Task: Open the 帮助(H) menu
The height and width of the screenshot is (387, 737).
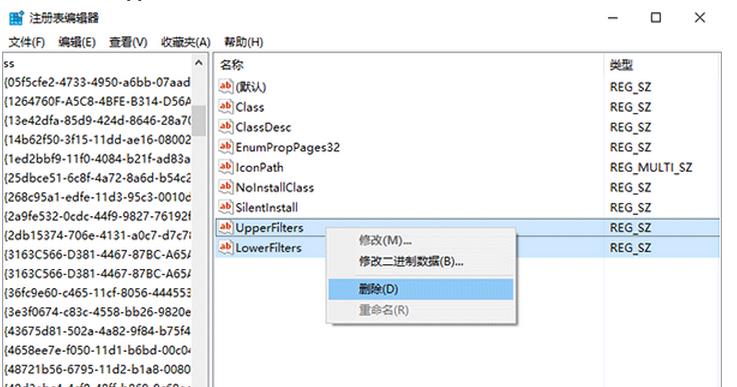Action: point(243,42)
